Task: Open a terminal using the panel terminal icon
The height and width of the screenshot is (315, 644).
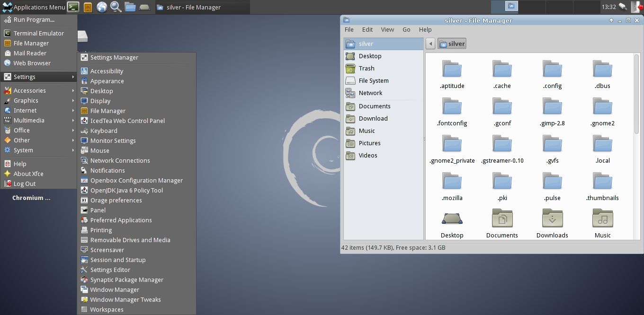Action: [72, 7]
